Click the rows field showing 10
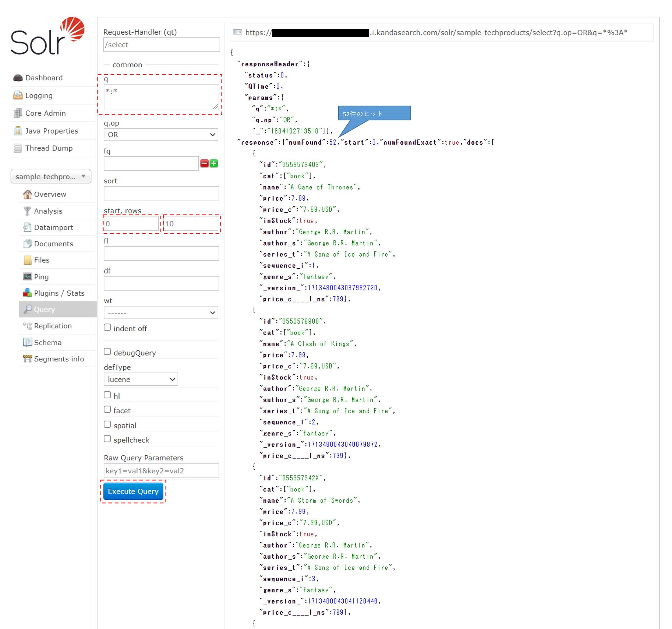This screenshot has height=629, width=672. pyautogui.click(x=191, y=224)
